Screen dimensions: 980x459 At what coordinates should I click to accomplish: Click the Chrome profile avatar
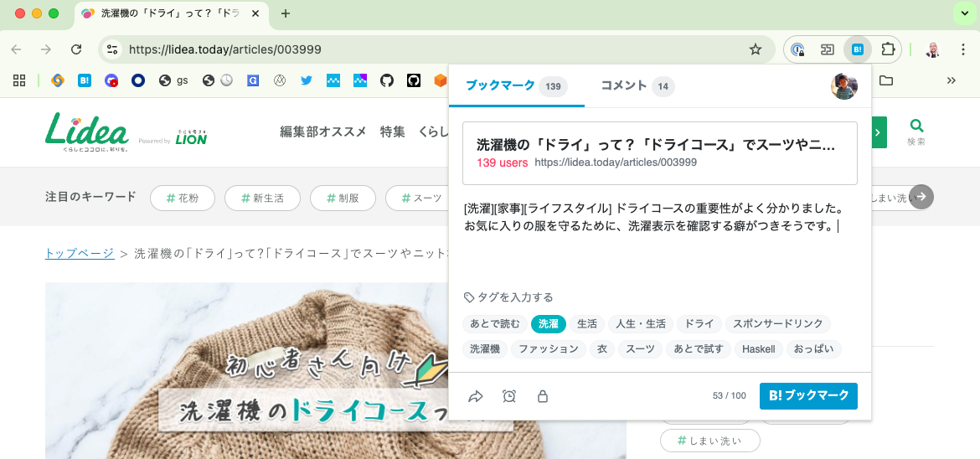pos(932,49)
